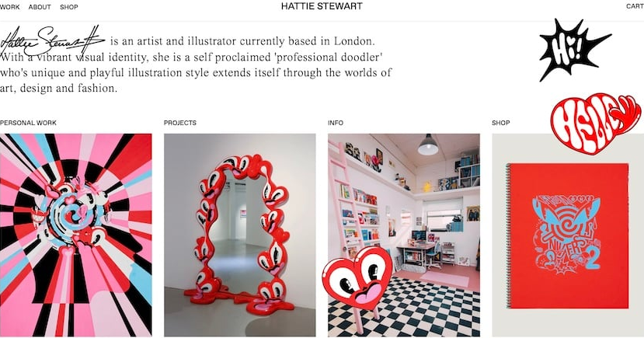Viewport: 644px width, 338px height.
Task: Open the INFO section label
Action: pos(336,123)
